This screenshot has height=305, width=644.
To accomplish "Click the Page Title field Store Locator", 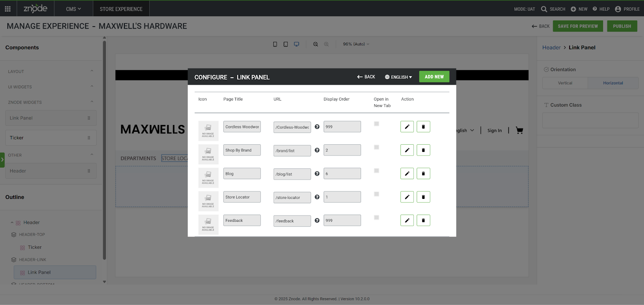I will click(242, 197).
